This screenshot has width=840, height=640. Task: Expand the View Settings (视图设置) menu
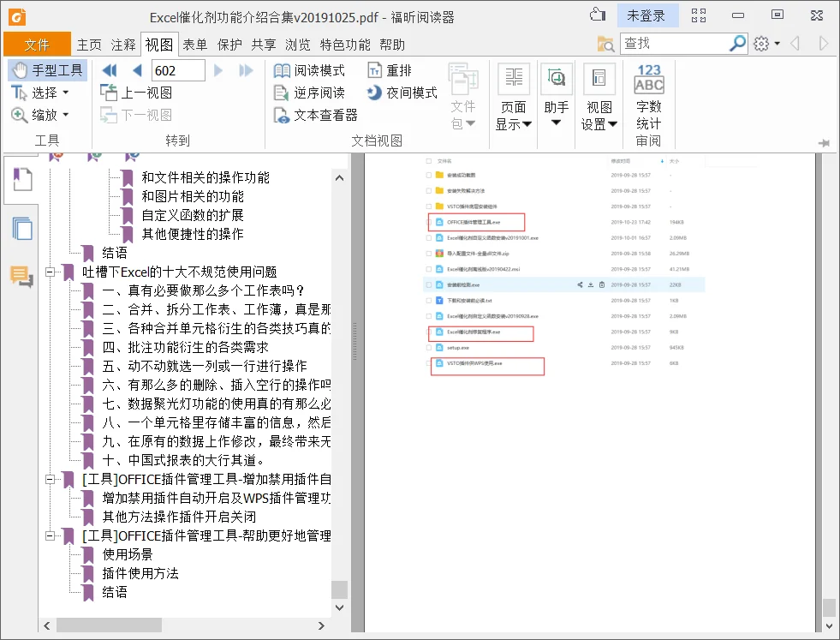(599, 97)
